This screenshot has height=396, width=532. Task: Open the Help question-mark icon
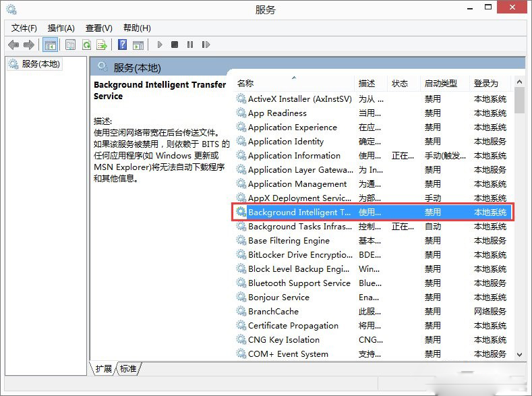(123, 45)
